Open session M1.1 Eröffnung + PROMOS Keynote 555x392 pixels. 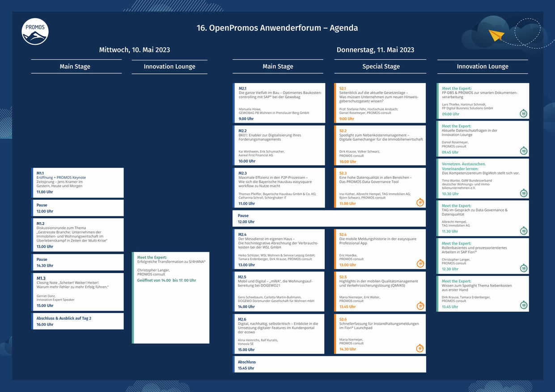tap(77, 183)
